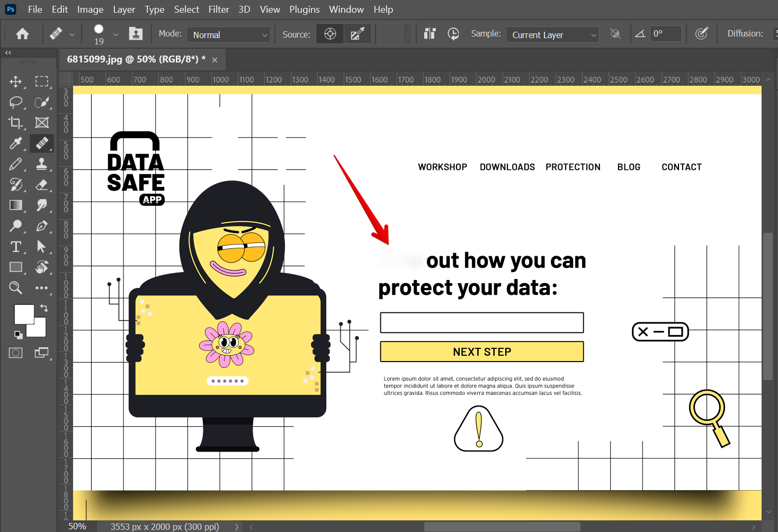Open the Layer menu

pos(124,10)
